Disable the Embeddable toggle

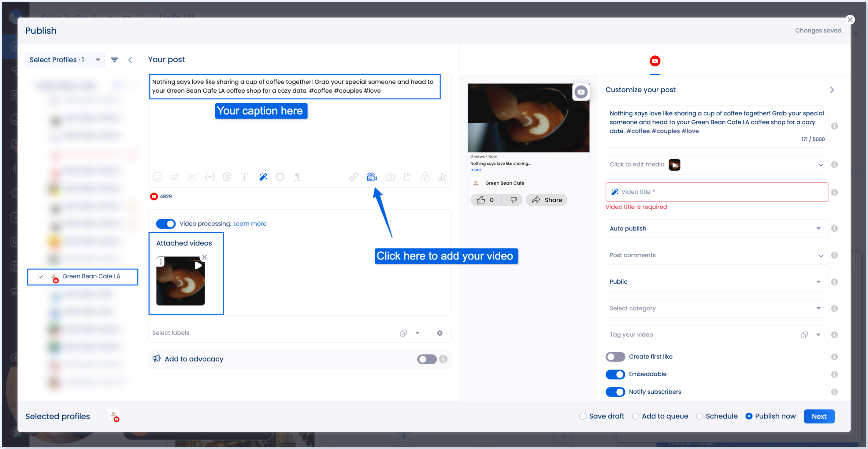(x=615, y=374)
